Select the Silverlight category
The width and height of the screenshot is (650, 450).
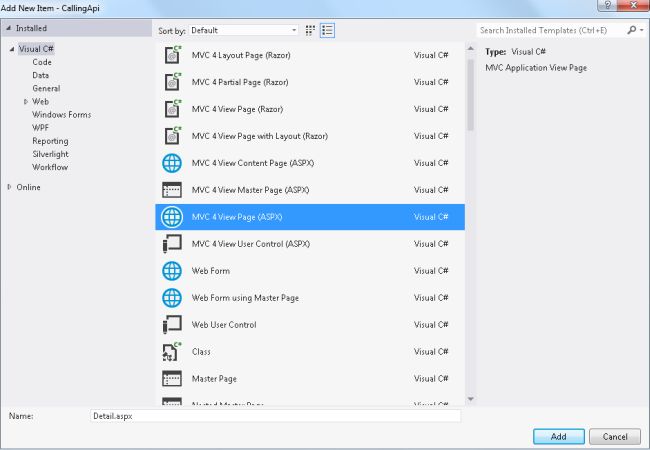[x=51, y=154]
